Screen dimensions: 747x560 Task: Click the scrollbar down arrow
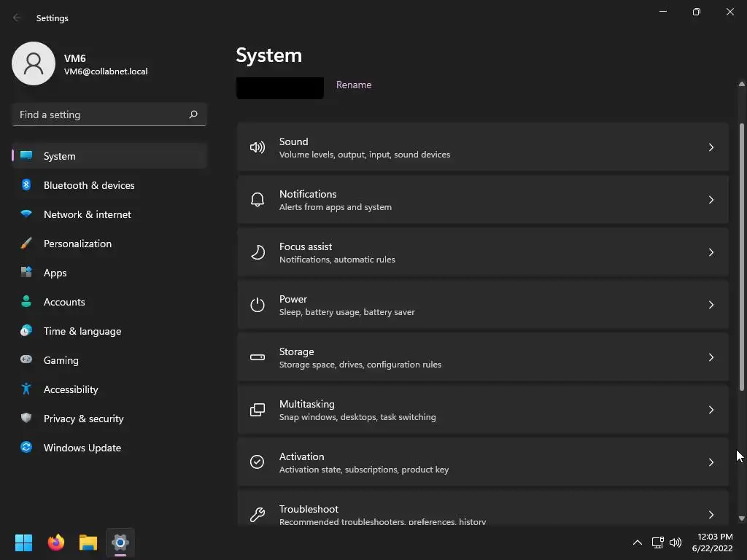(742, 518)
